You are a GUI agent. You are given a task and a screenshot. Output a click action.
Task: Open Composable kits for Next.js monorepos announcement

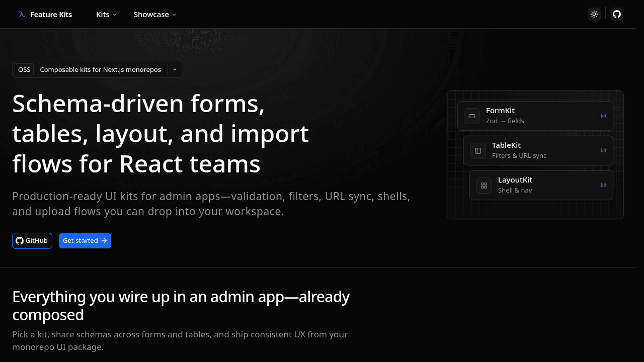(97, 69)
